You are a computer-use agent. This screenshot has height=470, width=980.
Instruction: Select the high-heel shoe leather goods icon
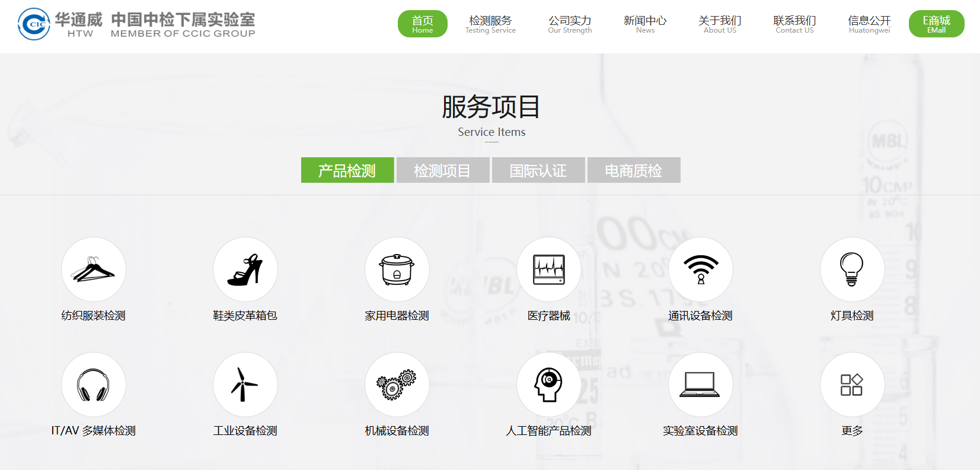click(245, 269)
